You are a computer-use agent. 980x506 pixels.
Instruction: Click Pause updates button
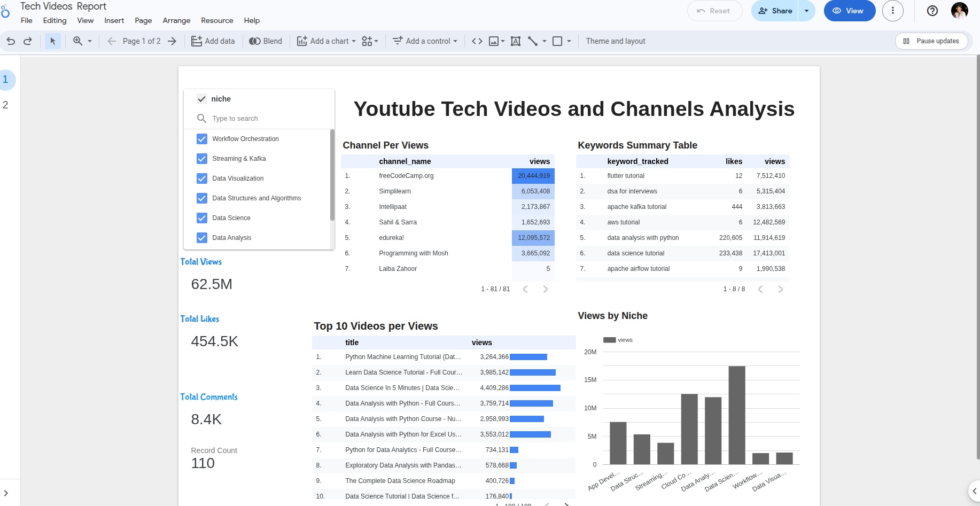931,41
